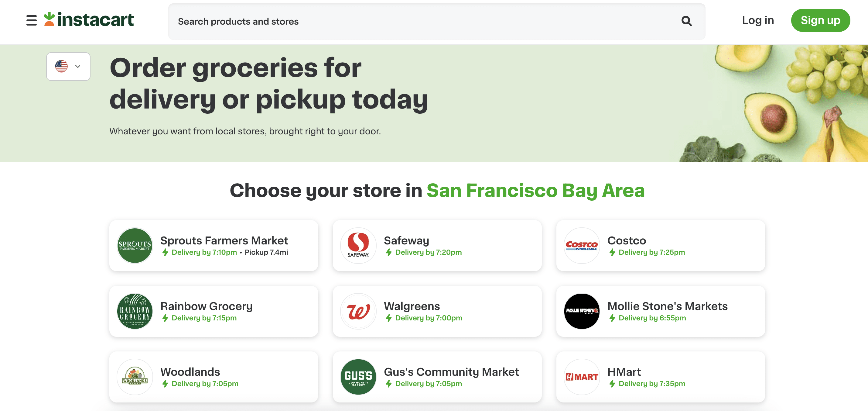Click the Log in link

click(757, 20)
